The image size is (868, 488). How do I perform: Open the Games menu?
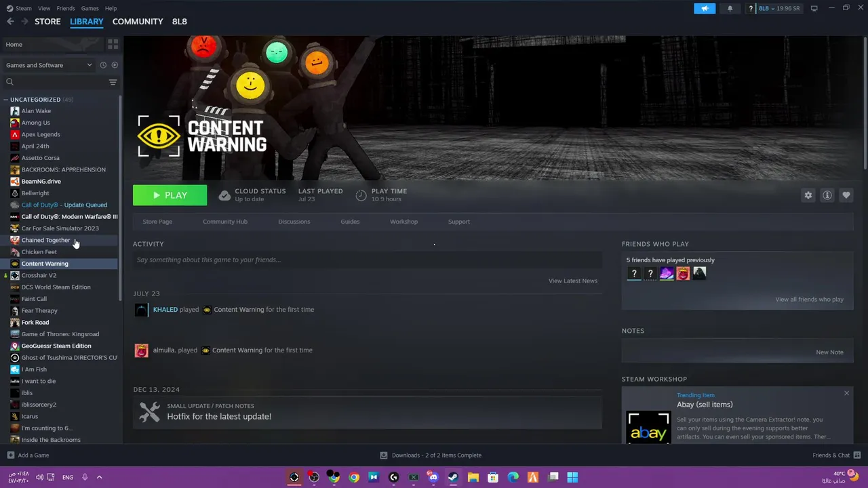point(90,8)
